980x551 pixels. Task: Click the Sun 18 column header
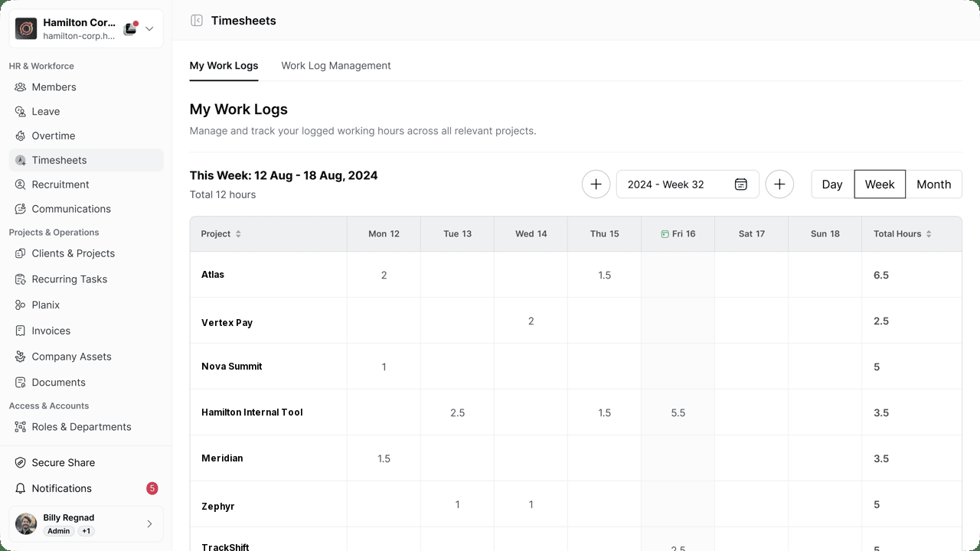click(x=825, y=234)
